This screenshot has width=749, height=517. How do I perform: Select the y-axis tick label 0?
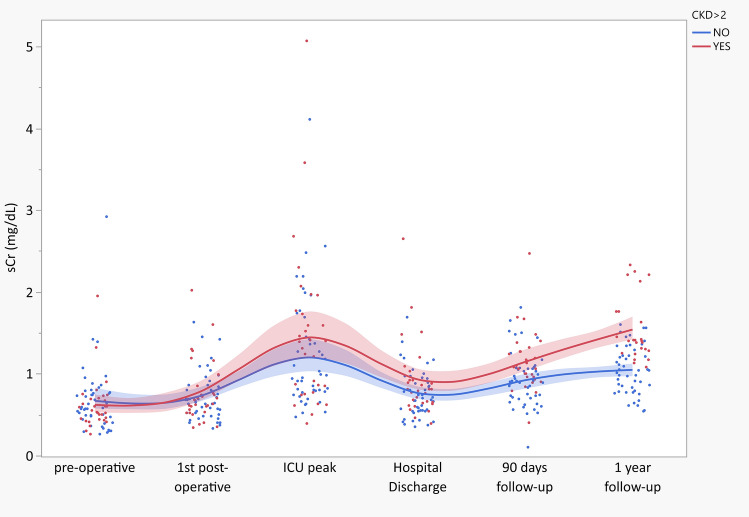click(33, 456)
